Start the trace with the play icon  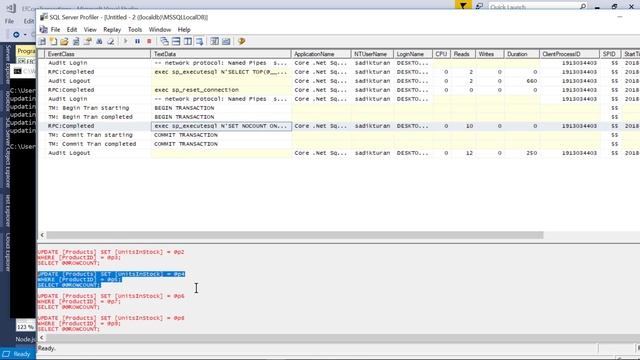tap(126, 41)
